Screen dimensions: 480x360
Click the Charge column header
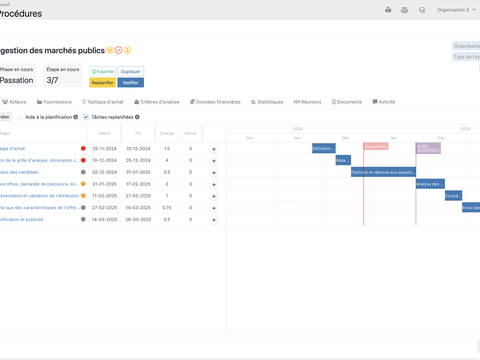tap(167, 133)
